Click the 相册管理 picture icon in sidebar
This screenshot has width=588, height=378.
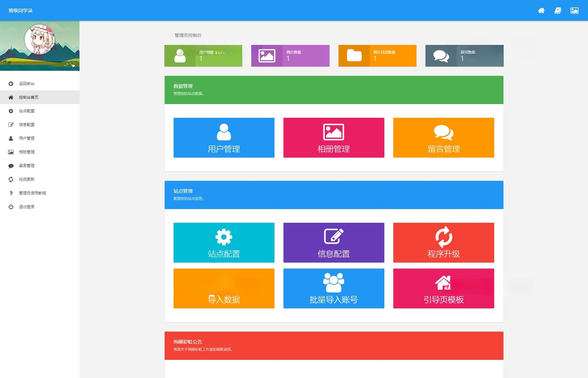[x=11, y=152]
